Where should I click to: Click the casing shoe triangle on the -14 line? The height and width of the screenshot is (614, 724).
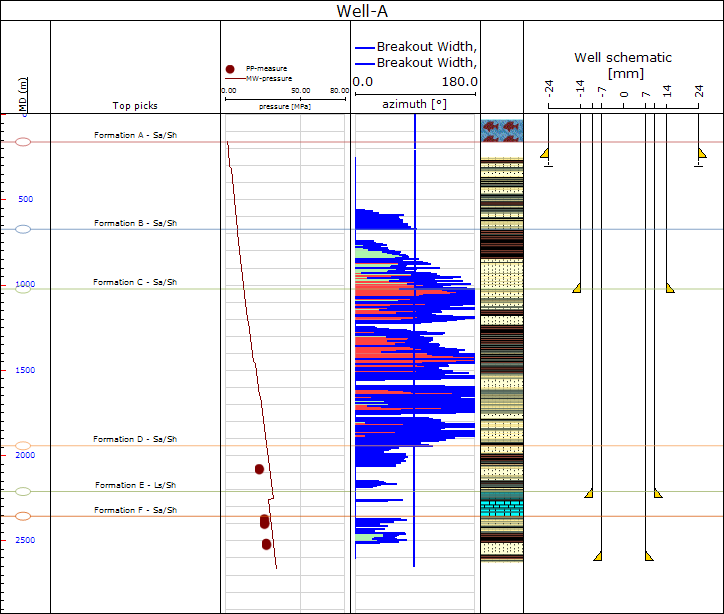coord(577,288)
